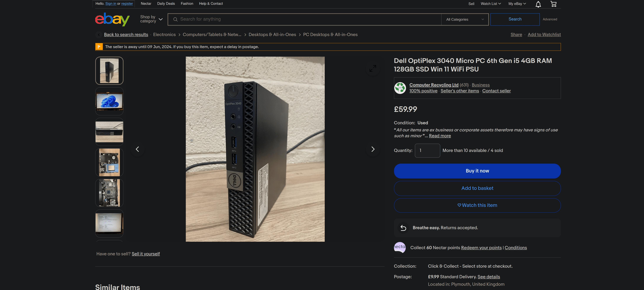Image resolution: width=644 pixels, height=290 pixels.
Task: Click the back arrow beside search results
Action: 99,35
